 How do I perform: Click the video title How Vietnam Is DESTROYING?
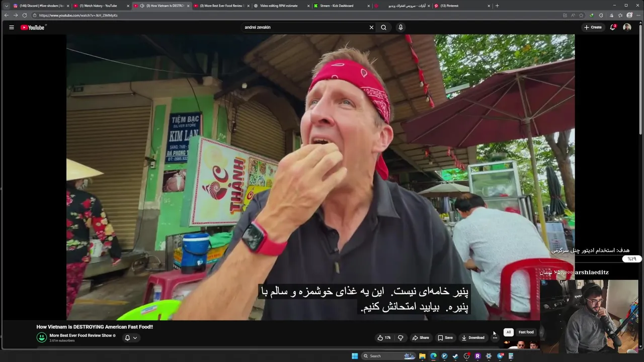[95, 327]
